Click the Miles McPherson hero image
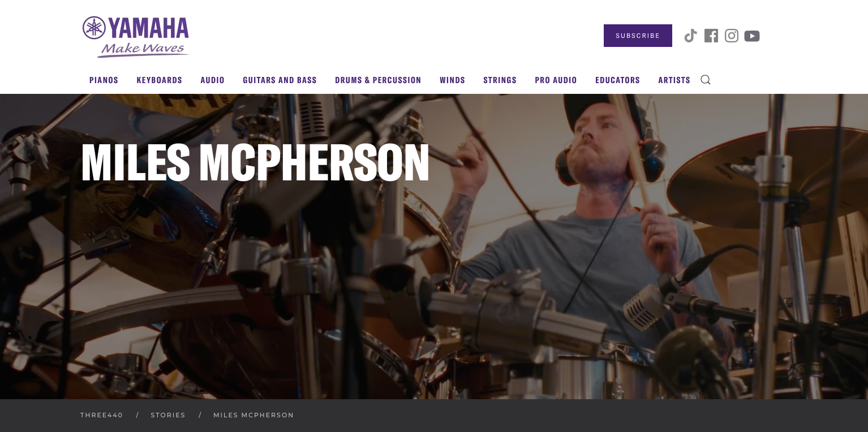This screenshot has width=868, height=432. coord(434,247)
